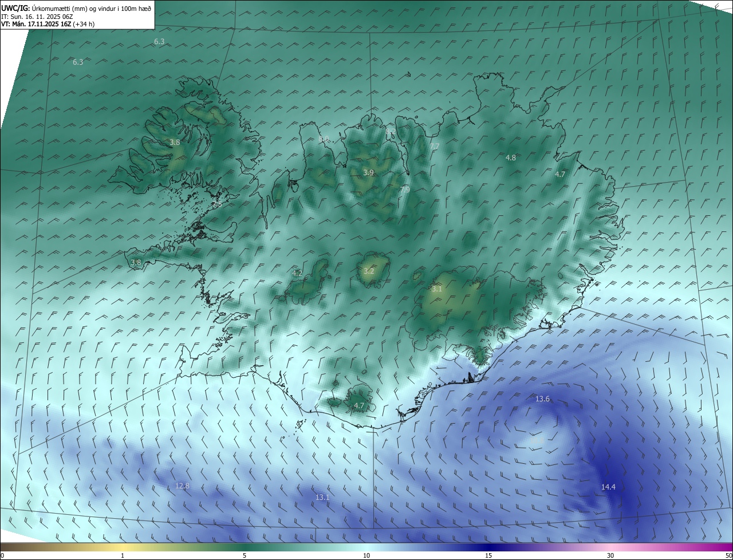Click the colorbar tick label 50
This screenshot has width=733, height=560.
728,555
